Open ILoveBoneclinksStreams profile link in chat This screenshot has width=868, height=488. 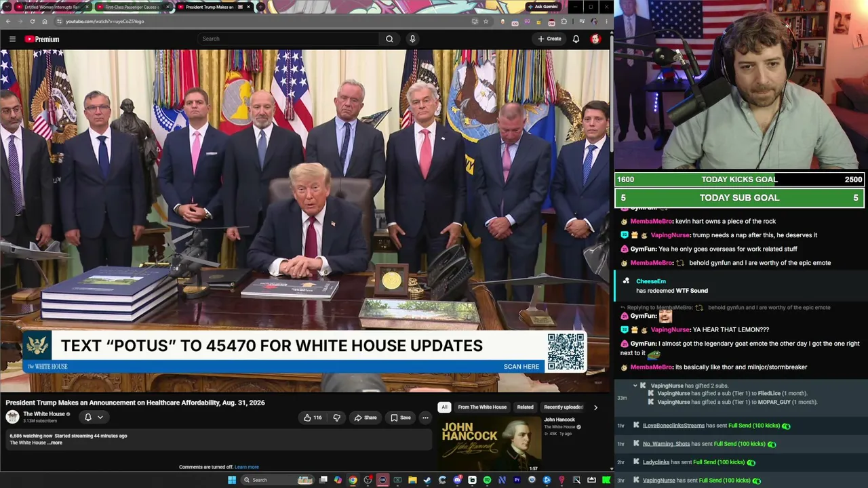coord(674,426)
